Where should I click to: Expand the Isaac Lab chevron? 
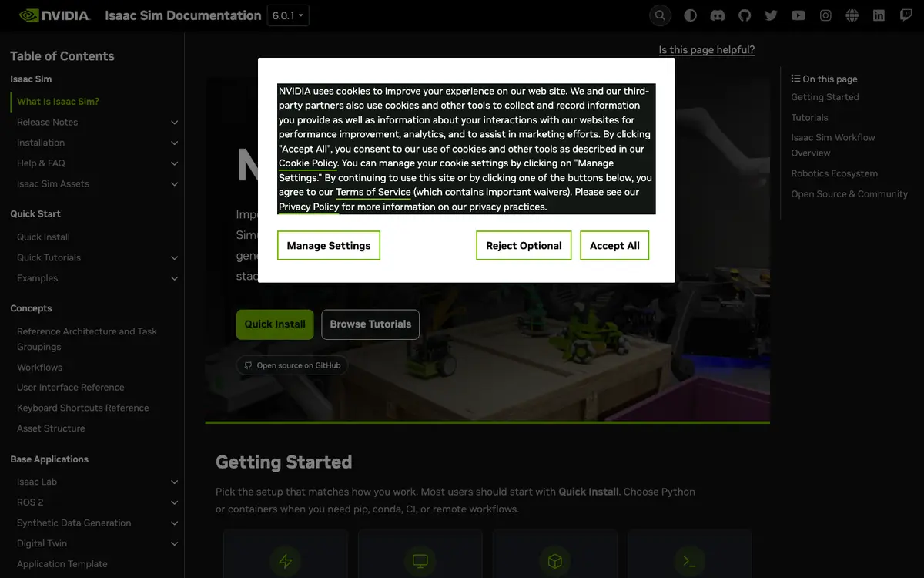click(174, 482)
